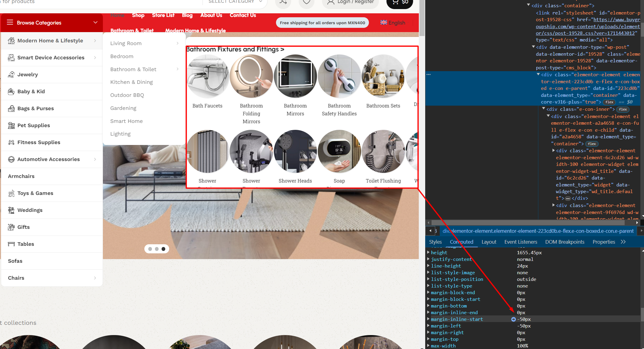Click the English flag icon
This screenshot has height=349, width=644.
pos(384,22)
